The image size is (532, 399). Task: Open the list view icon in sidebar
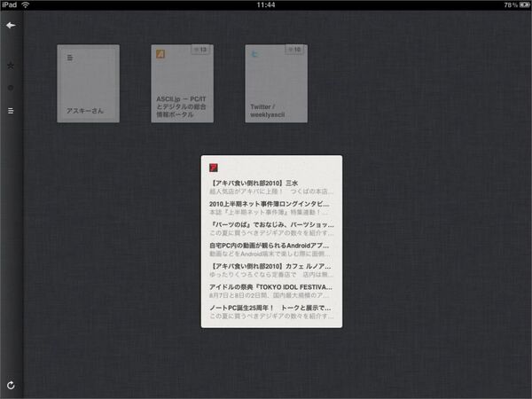11,111
